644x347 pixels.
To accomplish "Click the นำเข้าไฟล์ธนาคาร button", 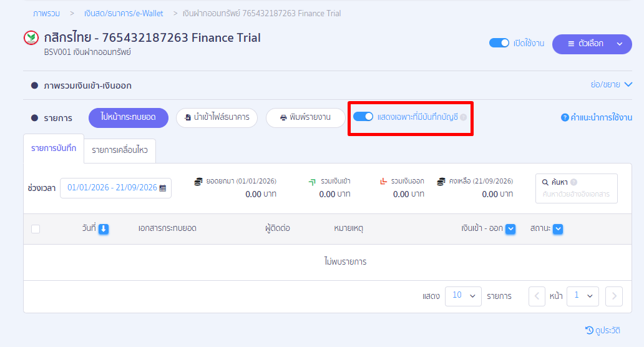I will 217,118.
